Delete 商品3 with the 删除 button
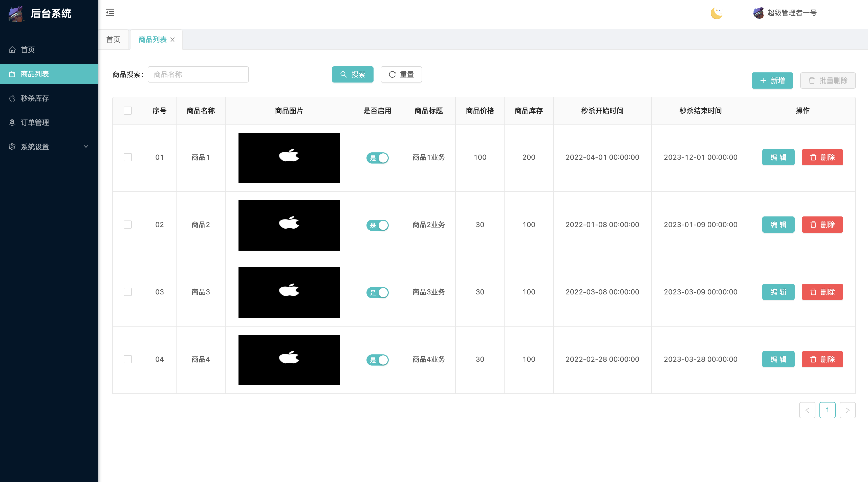 click(822, 292)
